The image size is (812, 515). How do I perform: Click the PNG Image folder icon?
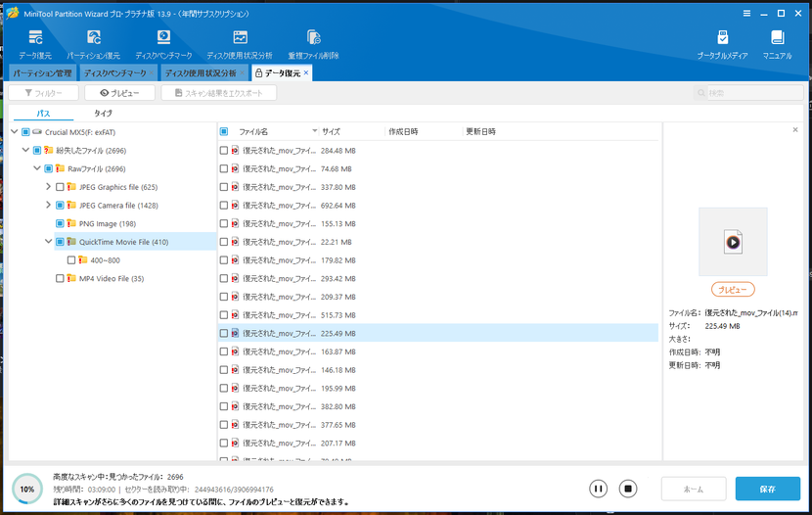pos(71,223)
